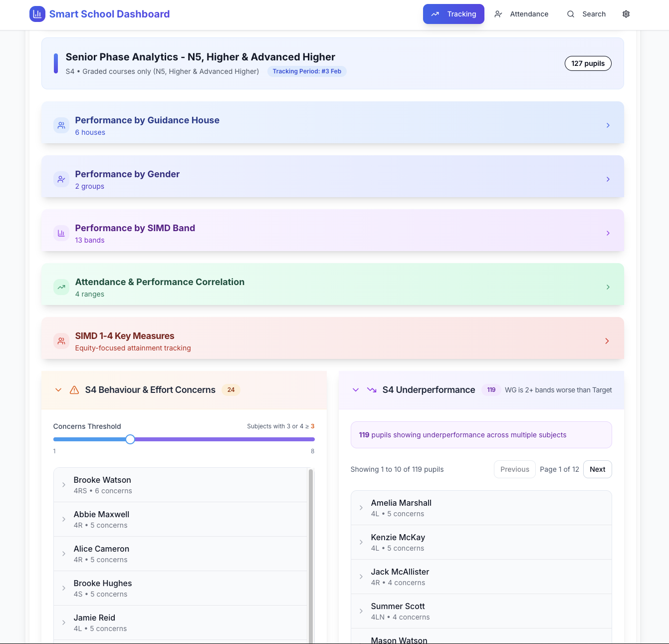
Task: Go to Next page of pupils
Action: point(597,469)
